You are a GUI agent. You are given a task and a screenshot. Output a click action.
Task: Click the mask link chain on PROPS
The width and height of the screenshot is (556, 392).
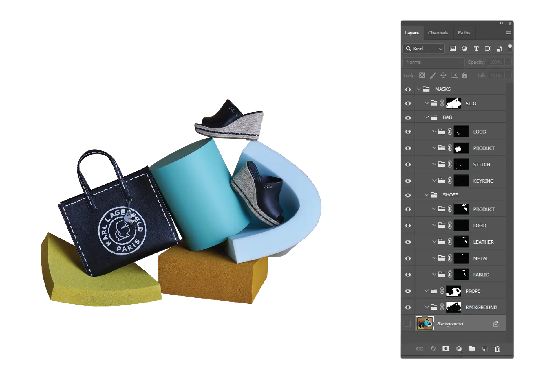tap(442, 291)
